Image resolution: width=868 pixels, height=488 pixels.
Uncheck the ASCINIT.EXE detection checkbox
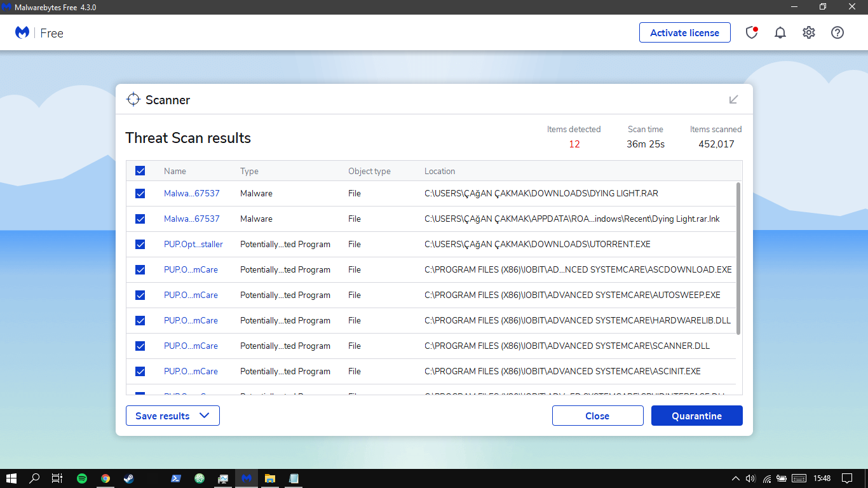coord(140,371)
